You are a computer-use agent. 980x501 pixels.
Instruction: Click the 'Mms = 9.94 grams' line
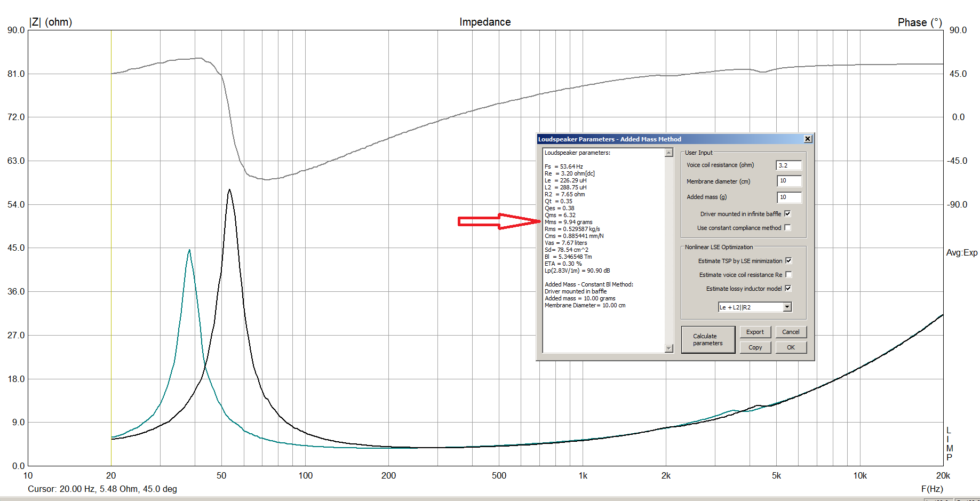click(568, 222)
